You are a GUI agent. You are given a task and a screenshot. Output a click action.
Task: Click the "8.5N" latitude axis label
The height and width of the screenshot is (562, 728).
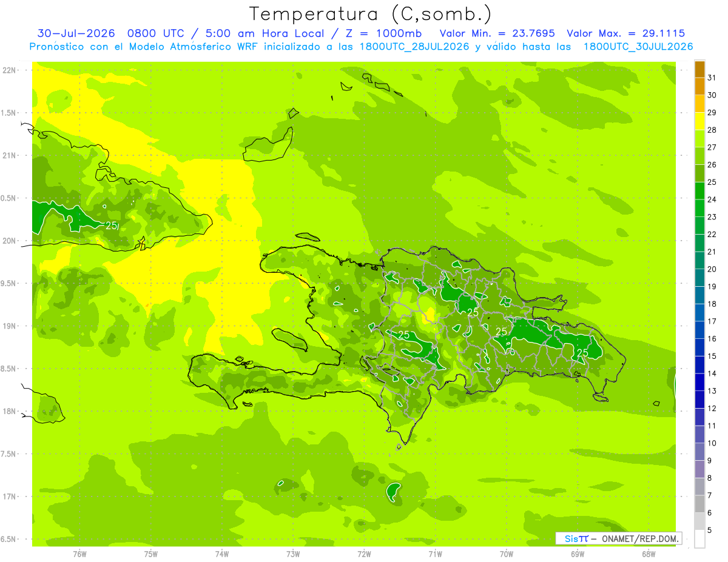[x=9, y=369]
